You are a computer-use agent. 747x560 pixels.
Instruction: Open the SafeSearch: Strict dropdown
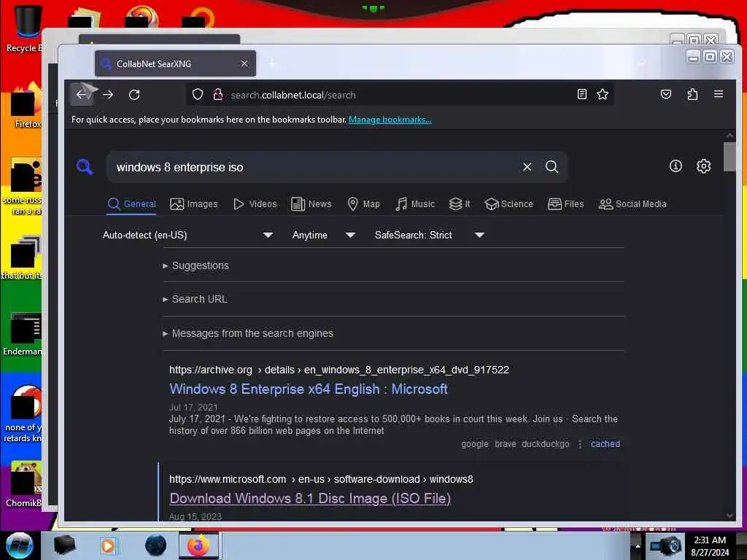pos(429,235)
